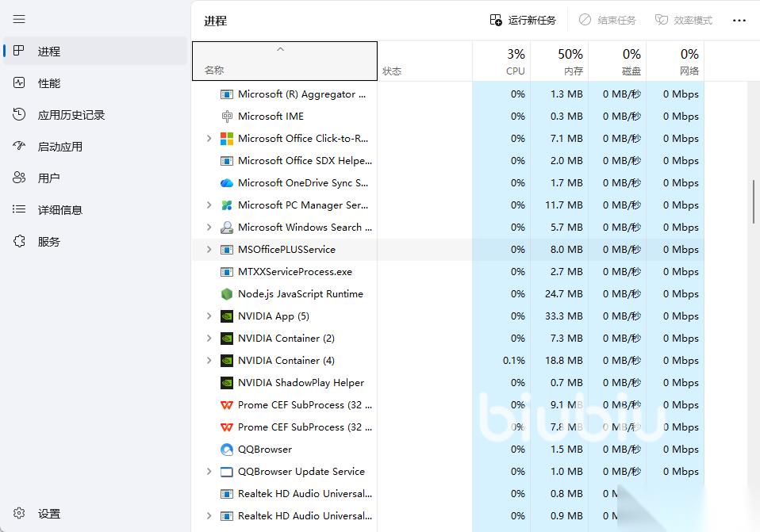The width and height of the screenshot is (760, 532).
Task: Click the Microsoft IME icon
Action: pos(227,117)
